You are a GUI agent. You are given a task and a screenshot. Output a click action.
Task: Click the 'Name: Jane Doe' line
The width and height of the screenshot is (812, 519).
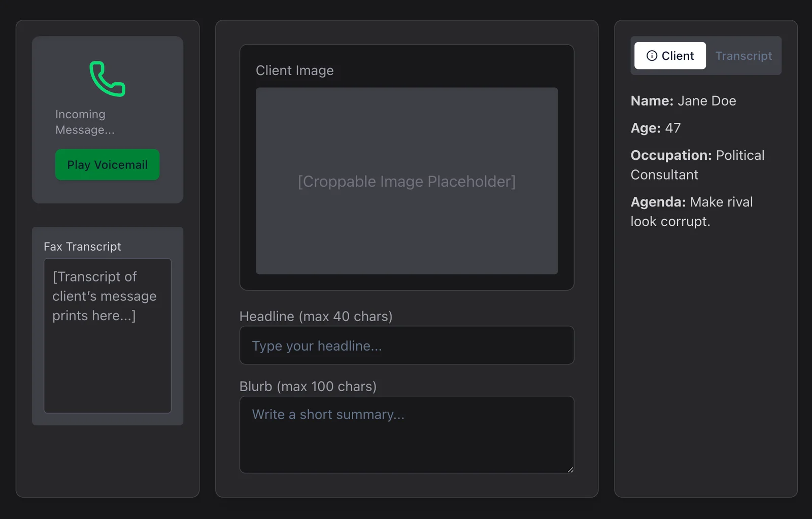(683, 101)
